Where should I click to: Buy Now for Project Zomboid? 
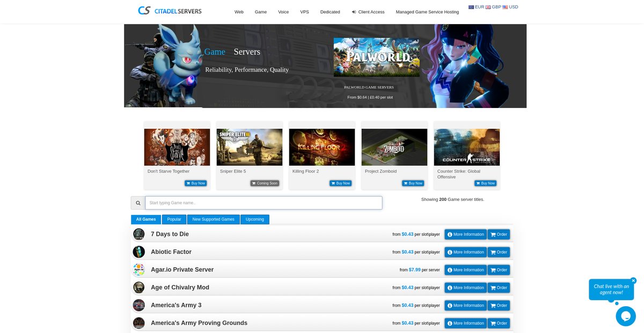(x=413, y=183)
